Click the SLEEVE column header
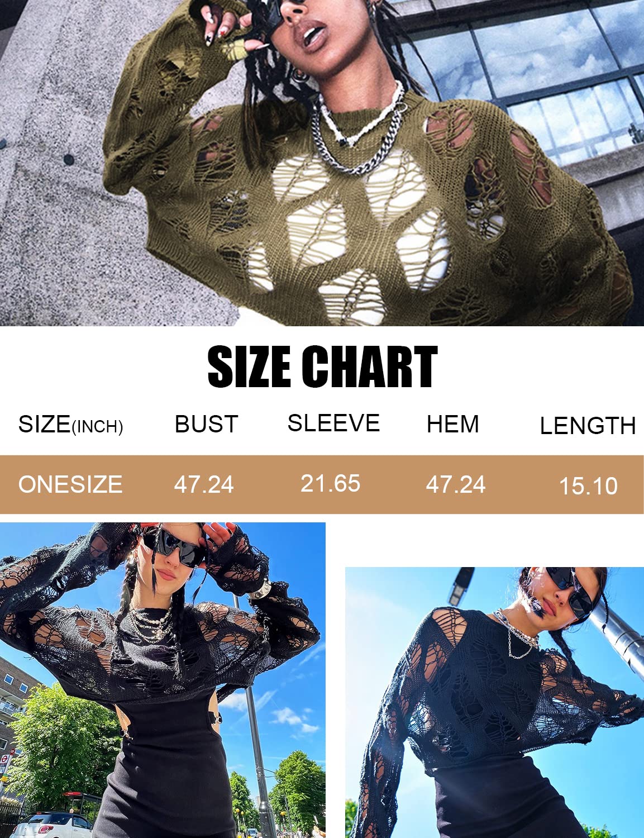The height and width of the screenshot is (838, 644). pos(333,423)
